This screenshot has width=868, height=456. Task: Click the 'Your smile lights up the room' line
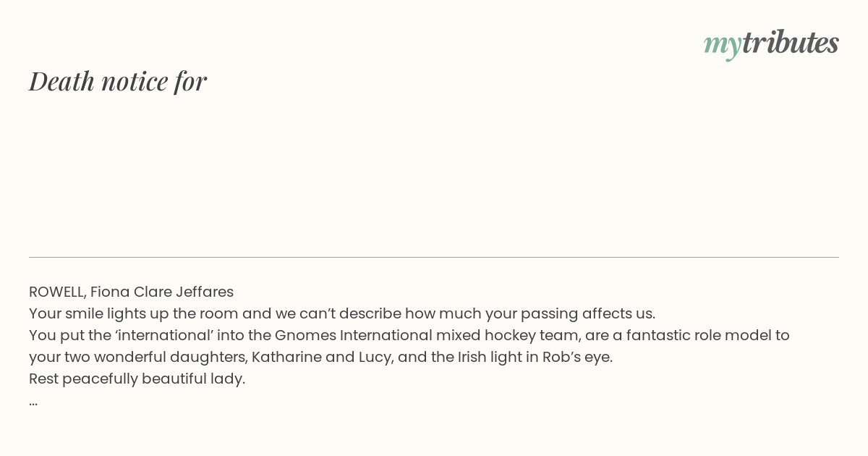pyautogui.click(x=342, y=313)
